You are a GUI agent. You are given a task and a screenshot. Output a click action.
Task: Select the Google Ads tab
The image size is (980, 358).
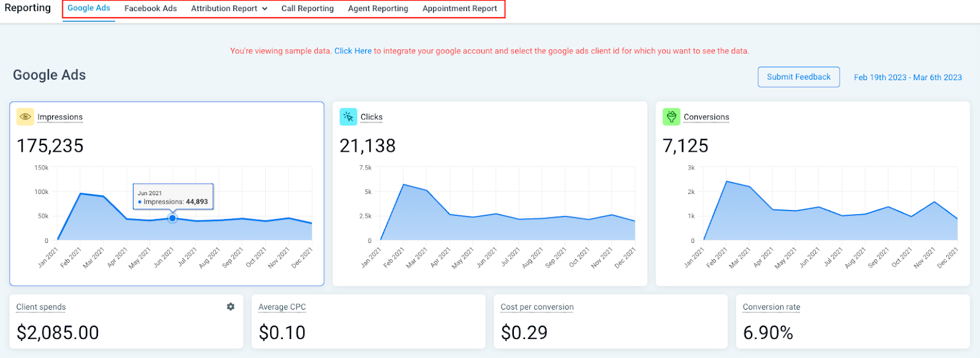pyautogui.click(x=89, y=8)
